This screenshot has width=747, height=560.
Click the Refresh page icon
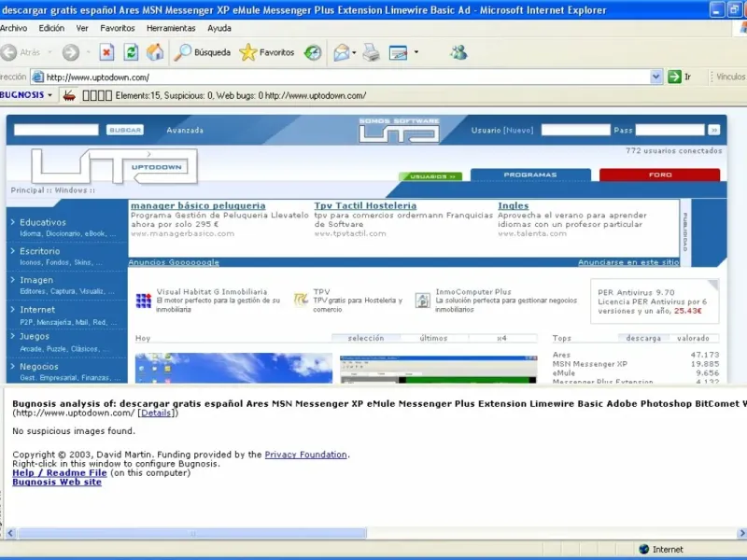[x=131, y=52]
